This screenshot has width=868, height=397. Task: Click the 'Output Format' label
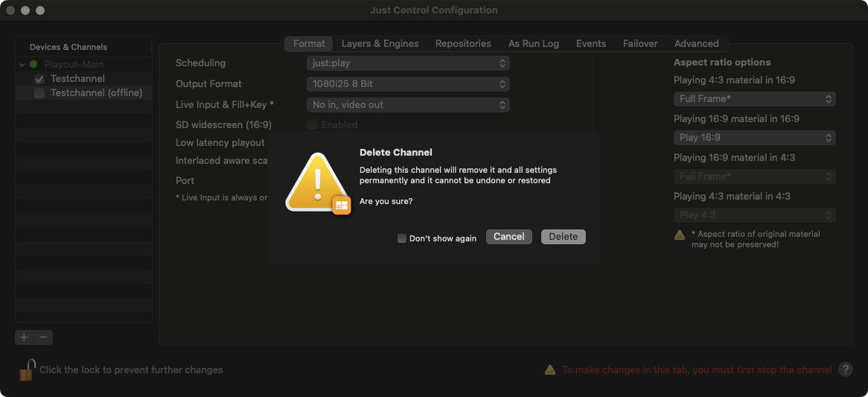[208, 84]
